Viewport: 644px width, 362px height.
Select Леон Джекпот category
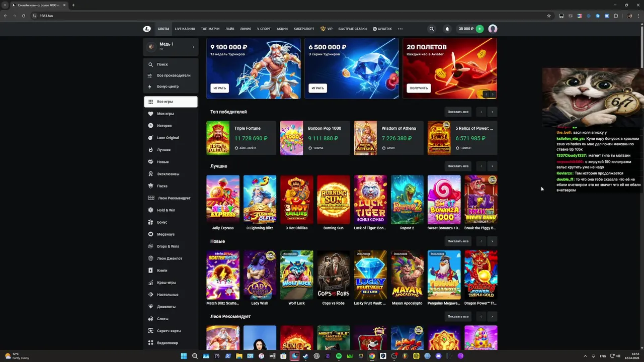[171, 258]
